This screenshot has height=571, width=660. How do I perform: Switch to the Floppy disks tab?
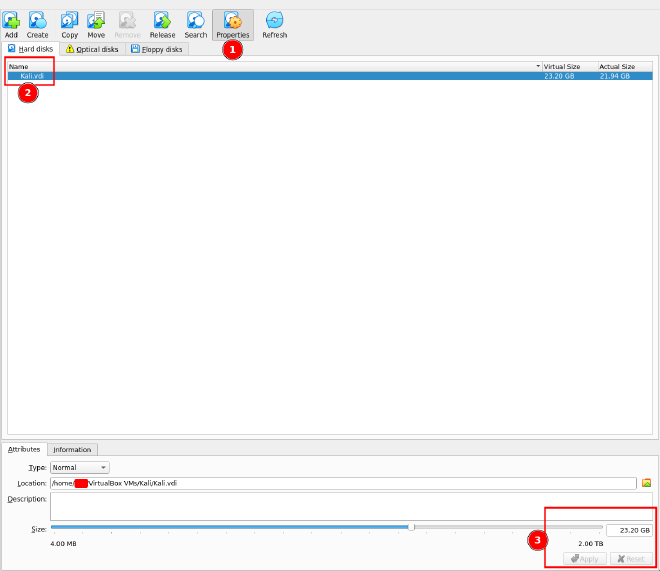click(156, 49)
